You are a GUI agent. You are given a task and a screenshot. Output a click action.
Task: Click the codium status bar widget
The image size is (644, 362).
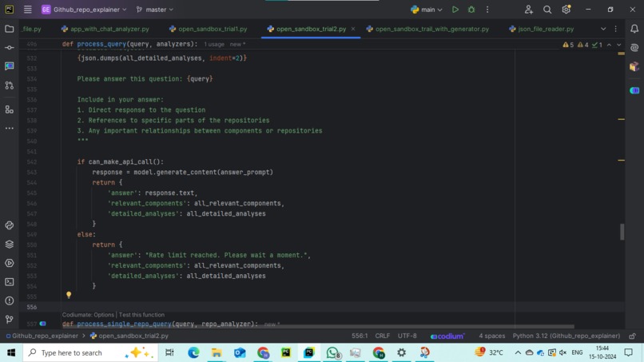(x=447, y=336)
